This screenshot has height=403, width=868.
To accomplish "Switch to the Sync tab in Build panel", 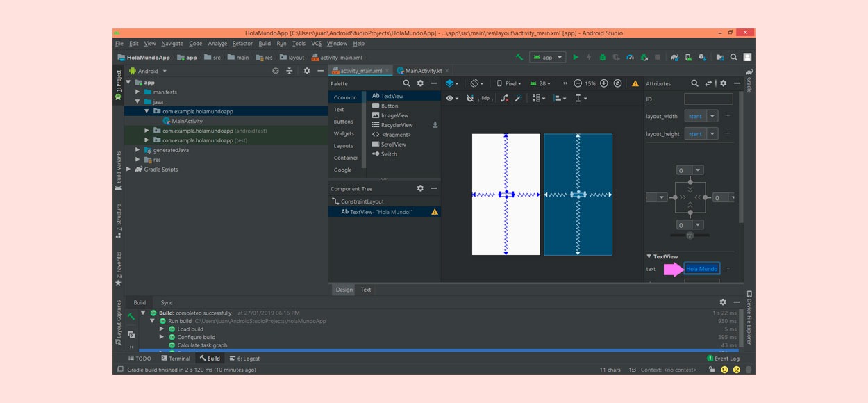I will [167, 302].
